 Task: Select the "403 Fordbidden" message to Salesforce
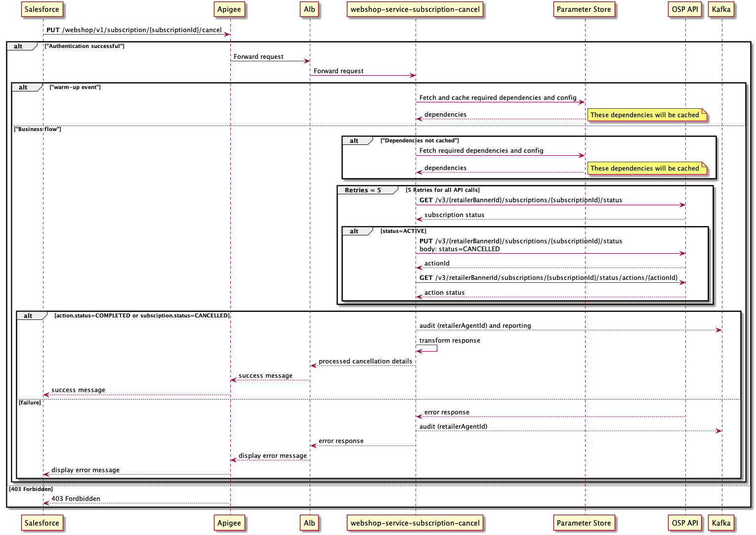(76, 499)
